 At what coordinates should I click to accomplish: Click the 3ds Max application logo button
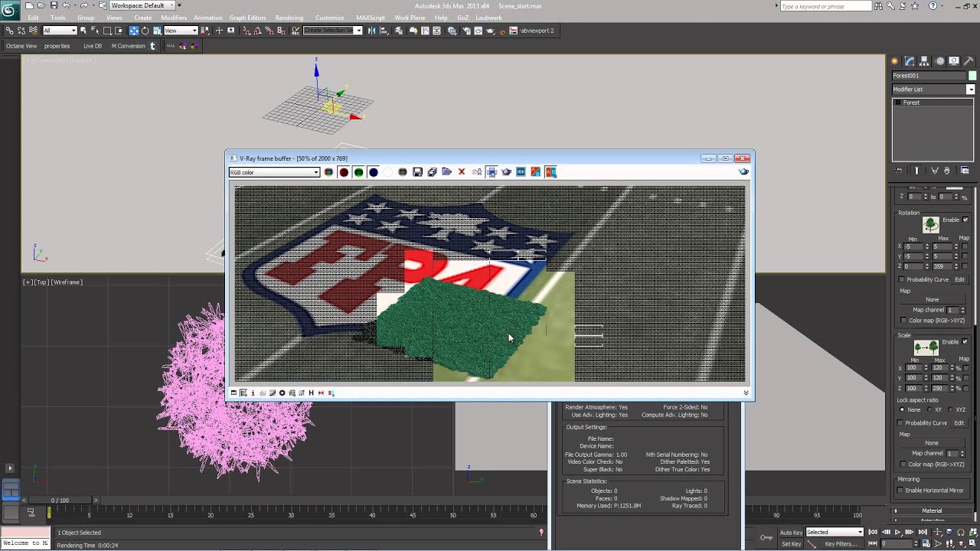(x=10, y=10)
